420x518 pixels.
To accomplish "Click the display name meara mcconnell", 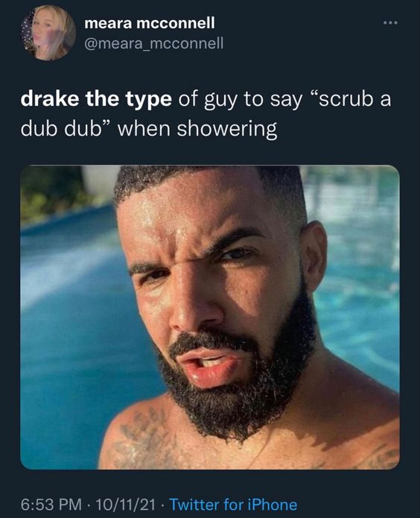I will (x=150, y=23).
